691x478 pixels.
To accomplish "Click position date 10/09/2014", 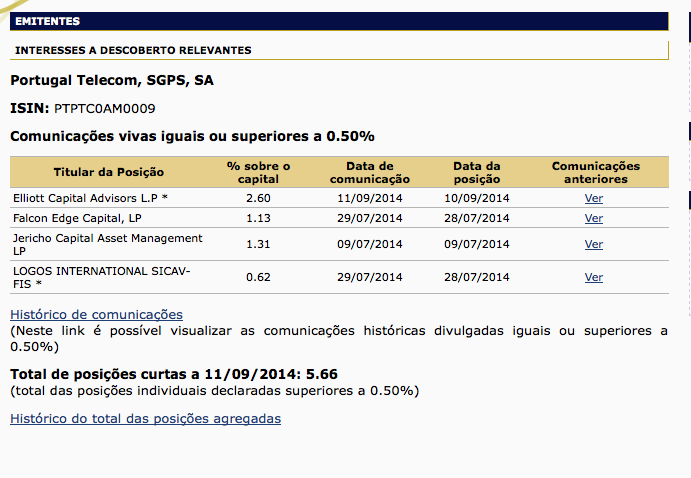I will point(477,198).
